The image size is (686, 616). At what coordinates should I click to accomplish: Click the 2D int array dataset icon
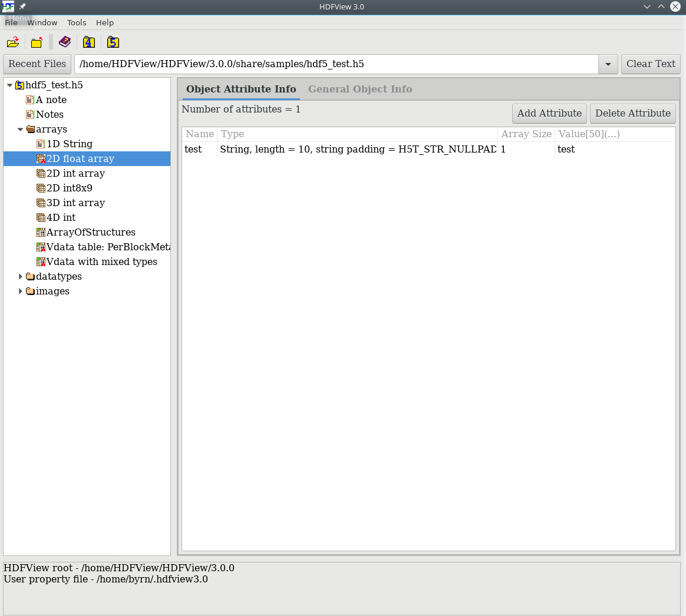(x=41, y=174)
